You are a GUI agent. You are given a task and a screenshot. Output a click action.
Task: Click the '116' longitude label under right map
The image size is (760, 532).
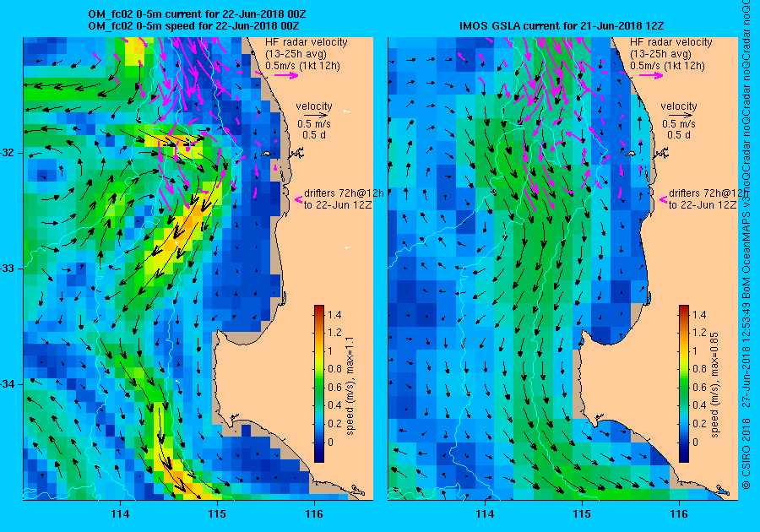pos(679,514)
